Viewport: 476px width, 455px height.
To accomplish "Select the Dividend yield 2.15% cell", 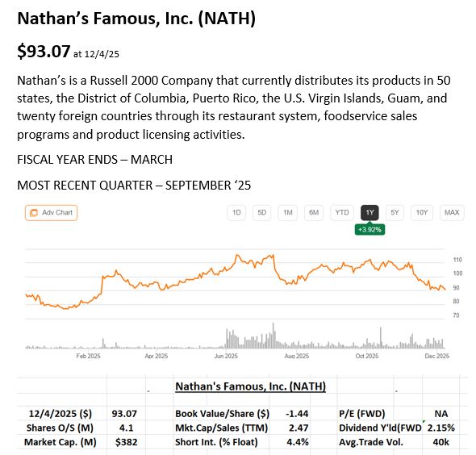I will (441, 428).
